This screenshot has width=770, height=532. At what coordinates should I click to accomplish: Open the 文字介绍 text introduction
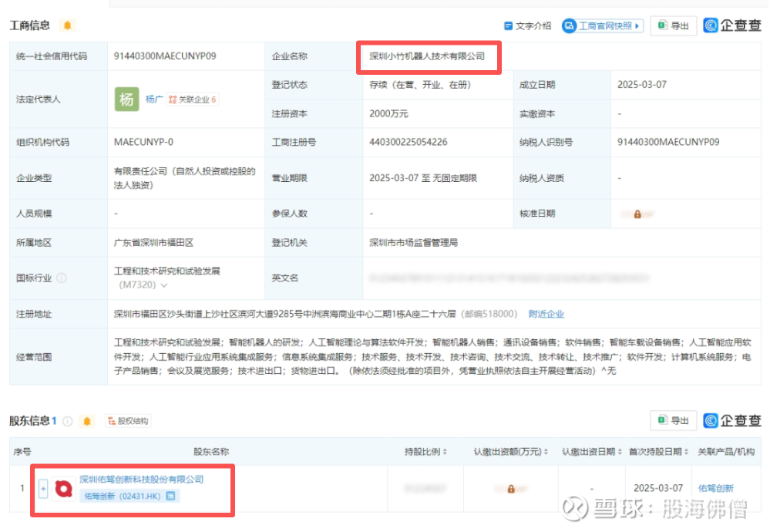(528, 25)
